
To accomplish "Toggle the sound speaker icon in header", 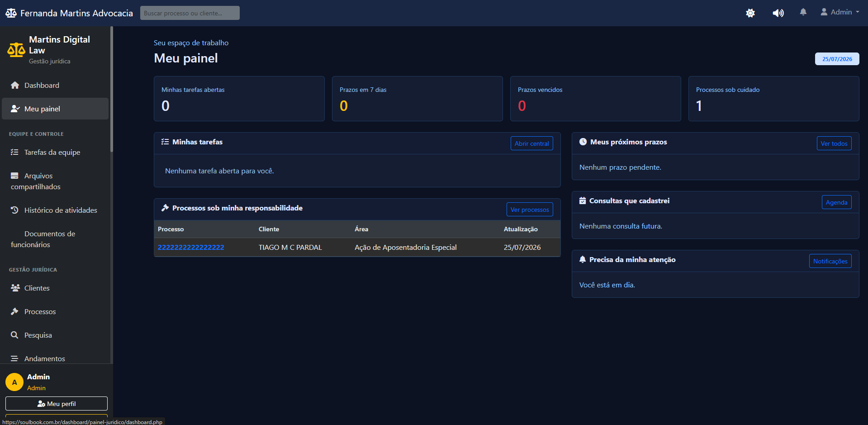I will [778, 13].
